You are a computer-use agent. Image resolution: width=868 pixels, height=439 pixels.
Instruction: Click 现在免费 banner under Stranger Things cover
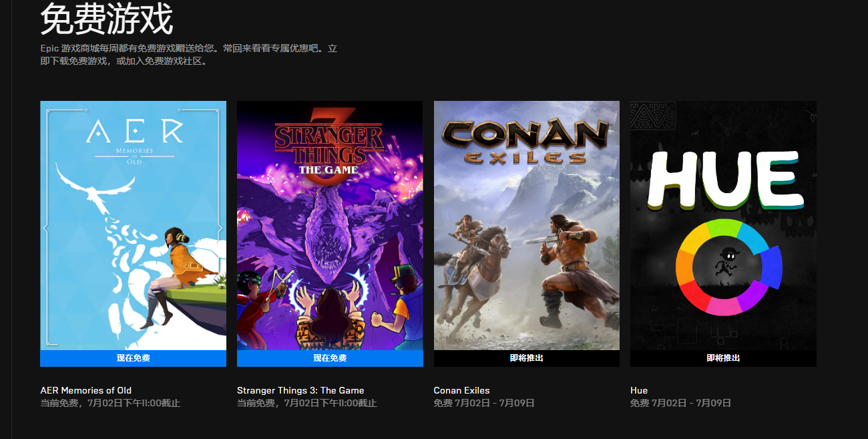(x=330, y=358)
